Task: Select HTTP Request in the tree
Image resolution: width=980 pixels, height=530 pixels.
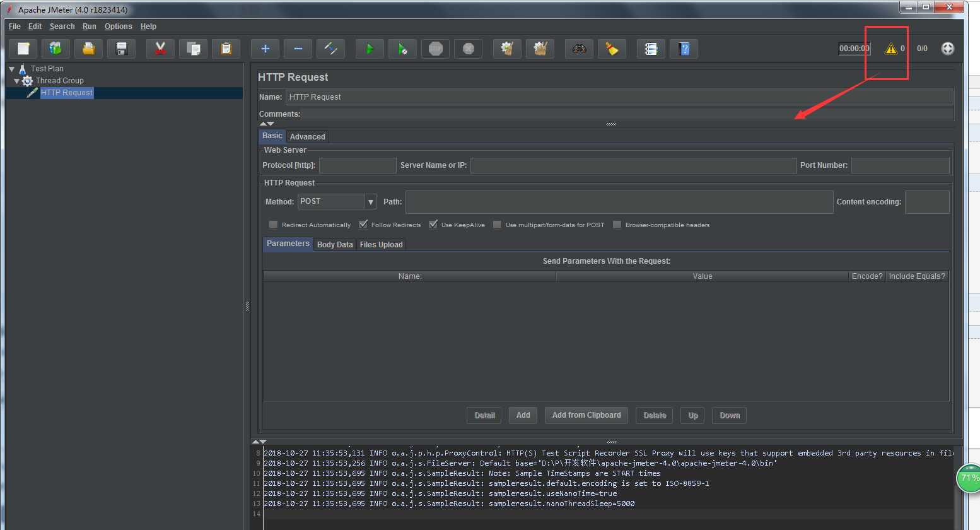Action: 67,93
